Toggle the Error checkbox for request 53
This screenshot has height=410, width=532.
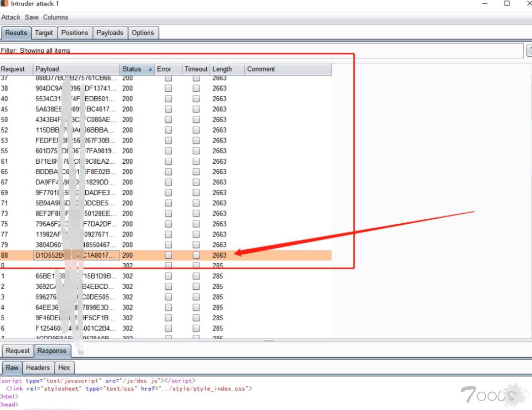168,140
